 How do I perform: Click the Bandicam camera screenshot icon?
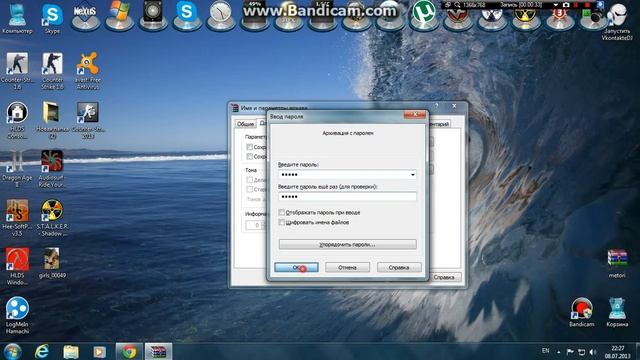coord(566,5)
